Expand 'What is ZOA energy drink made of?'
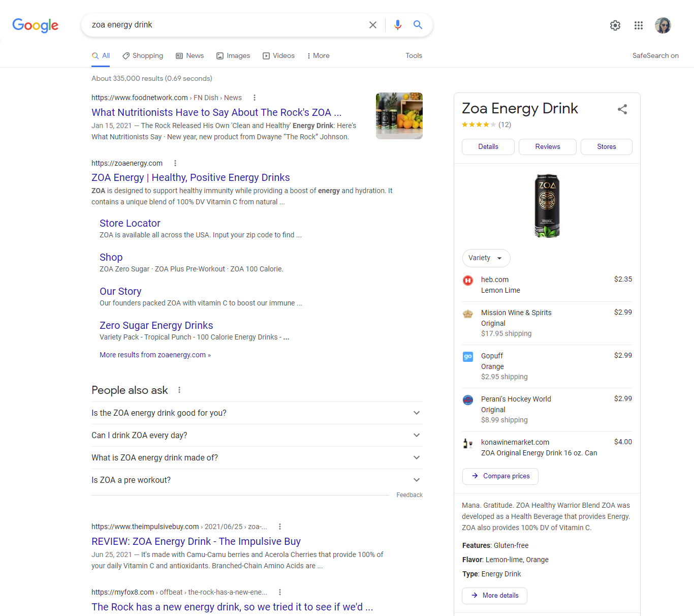Viewport: 694px width, 616px height. coord(257,457)
